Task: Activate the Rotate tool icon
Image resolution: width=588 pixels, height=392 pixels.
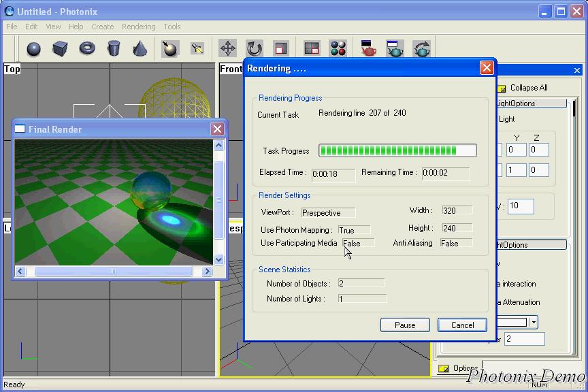Action: (254, 48)
